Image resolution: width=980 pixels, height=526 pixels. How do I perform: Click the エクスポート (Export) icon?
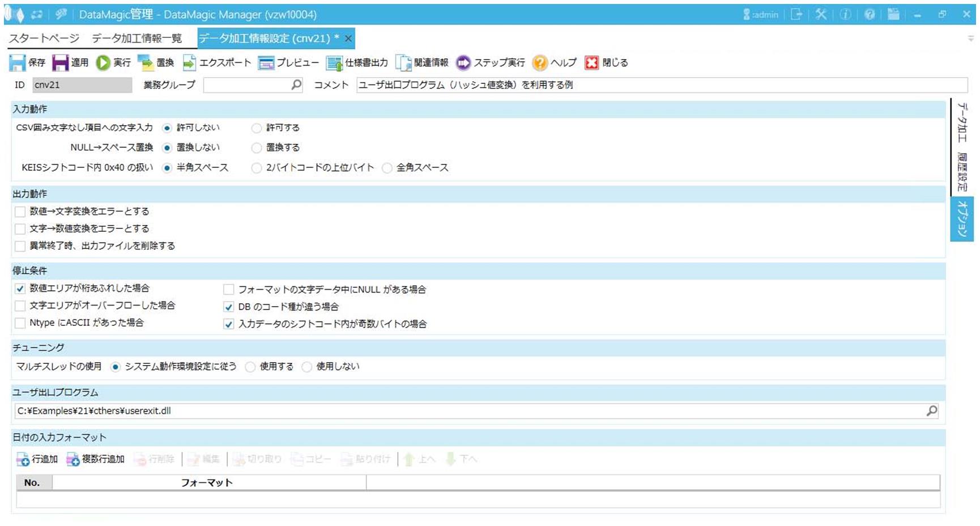point(189,63)
